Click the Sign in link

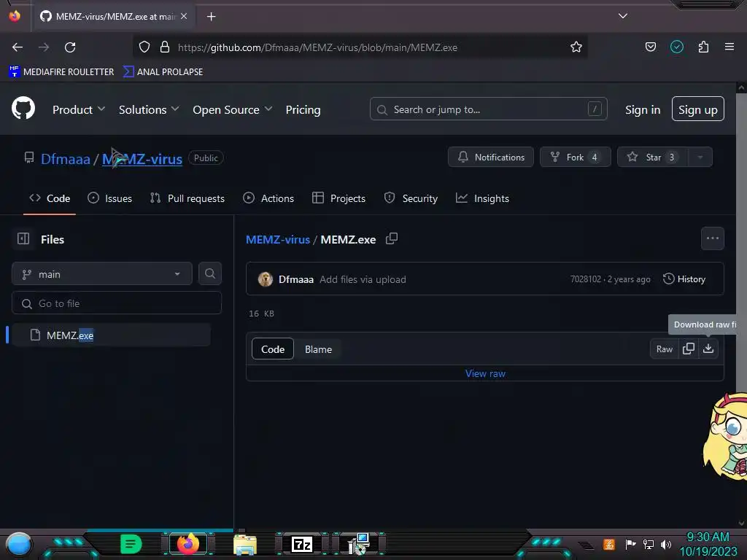643,109
